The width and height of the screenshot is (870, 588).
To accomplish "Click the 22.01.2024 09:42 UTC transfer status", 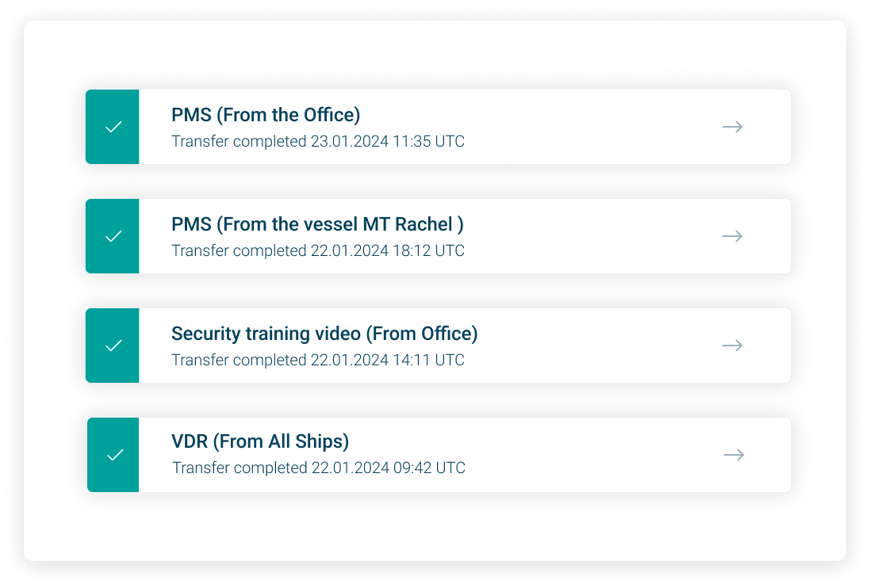I will click(319, 468).
